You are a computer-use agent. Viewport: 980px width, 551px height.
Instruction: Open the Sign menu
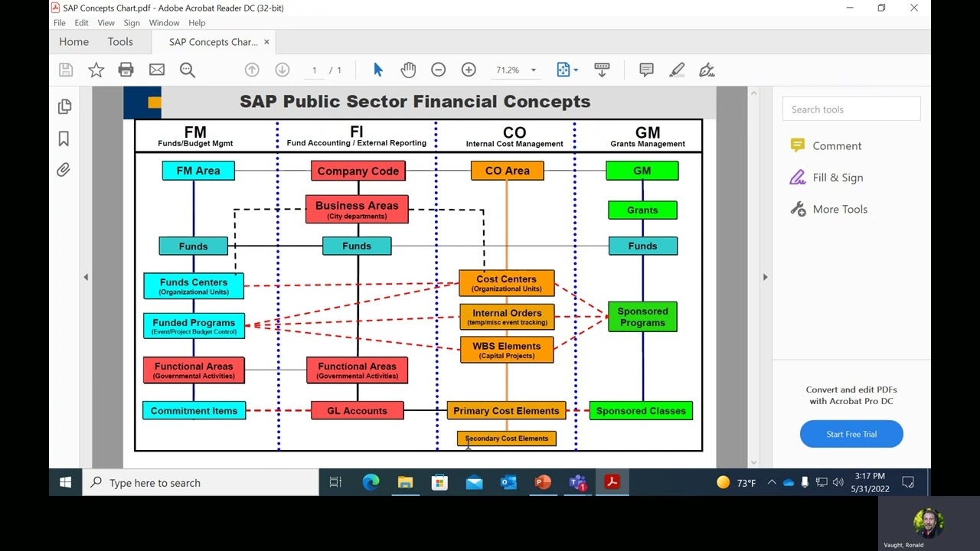132,23
